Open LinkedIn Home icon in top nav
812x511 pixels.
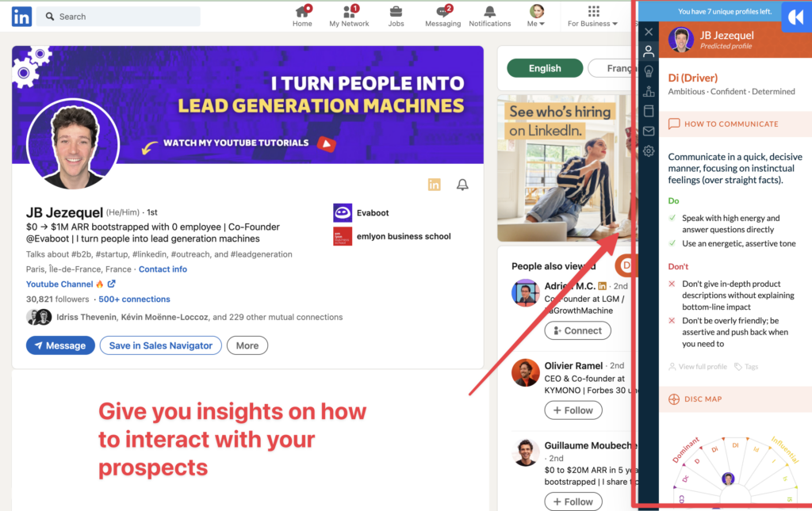click(302, 12)
